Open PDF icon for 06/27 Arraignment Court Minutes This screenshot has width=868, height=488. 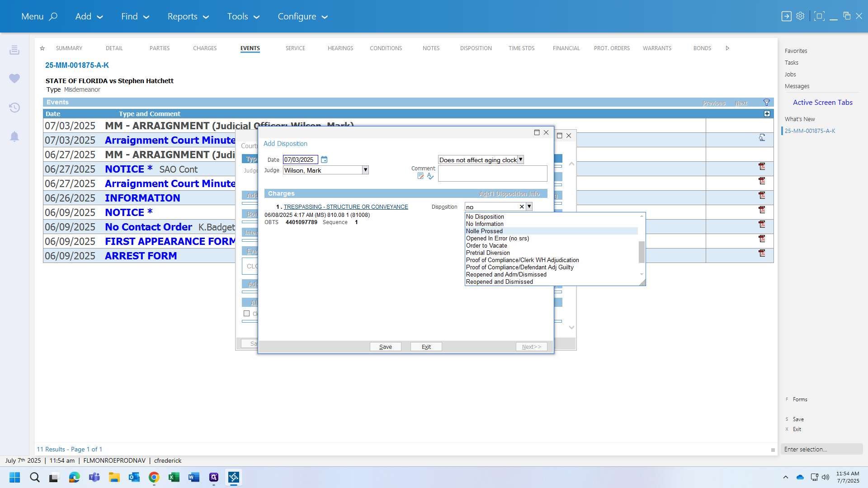tap(762, 181)
